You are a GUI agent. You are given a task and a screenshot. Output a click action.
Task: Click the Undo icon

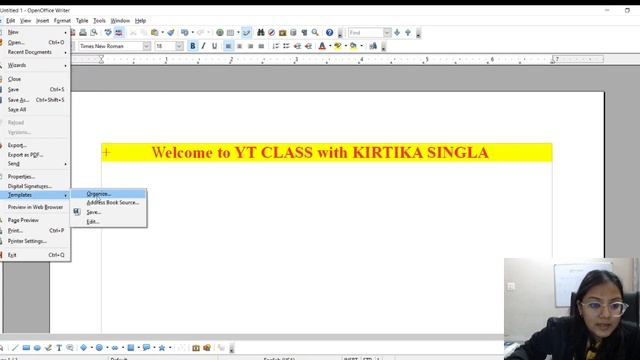(x=185, y=33)
